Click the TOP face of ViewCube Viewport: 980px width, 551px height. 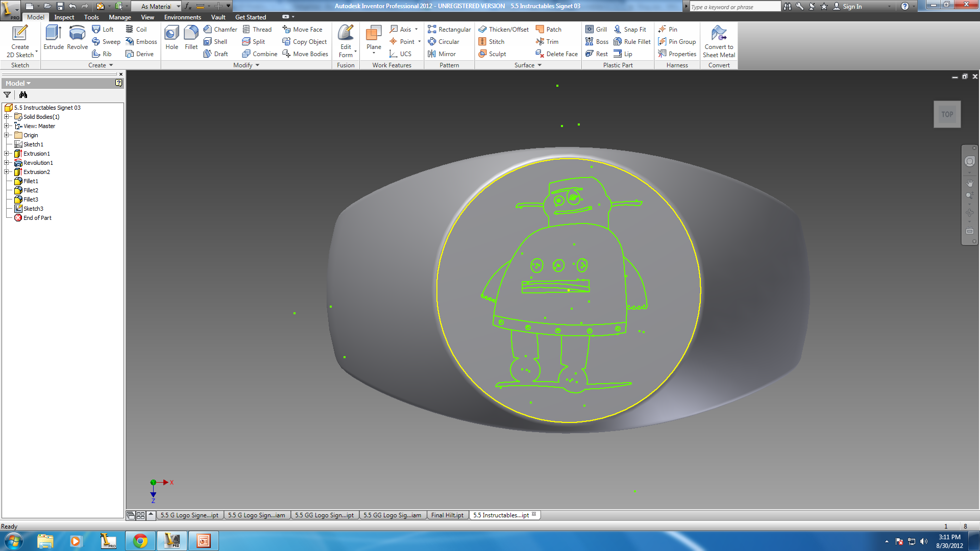[x=947, y=114]
